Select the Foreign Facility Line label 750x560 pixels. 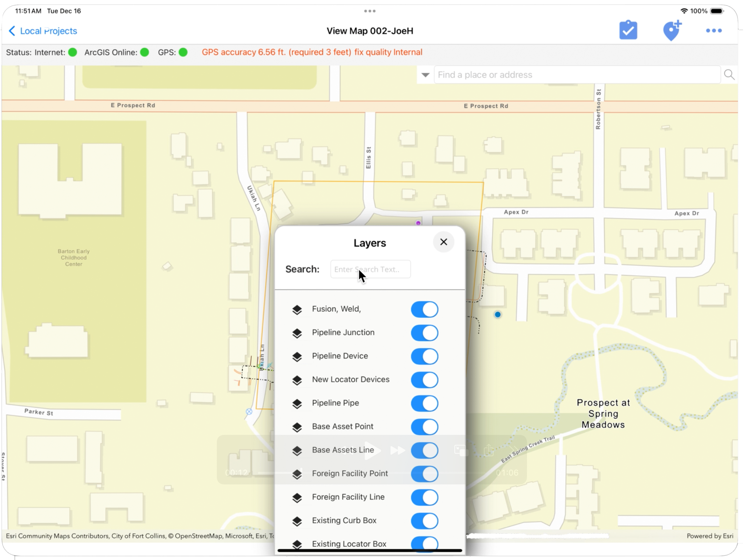348,497
